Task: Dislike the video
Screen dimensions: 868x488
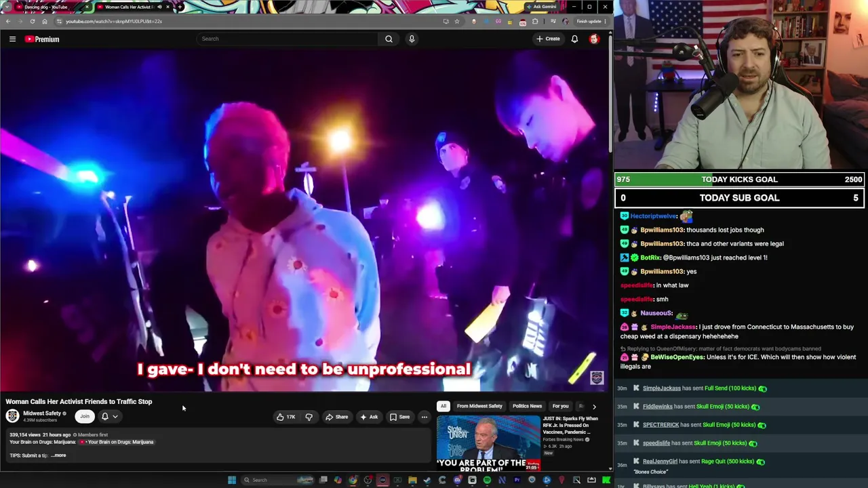Action: 309,417
